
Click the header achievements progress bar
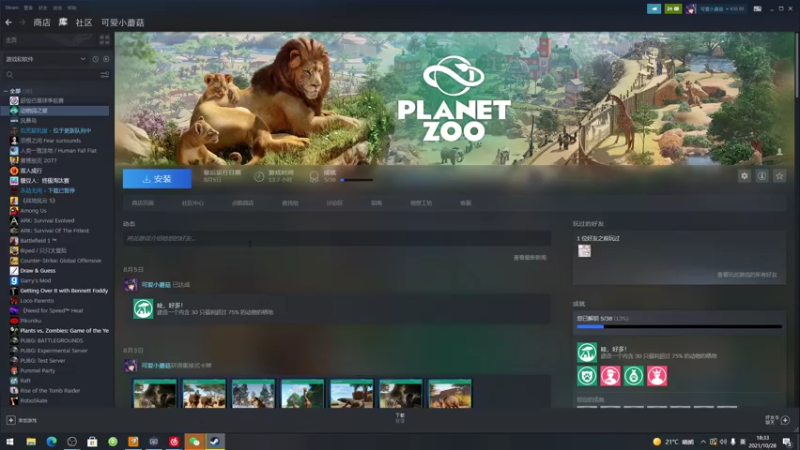click(357, 180)
